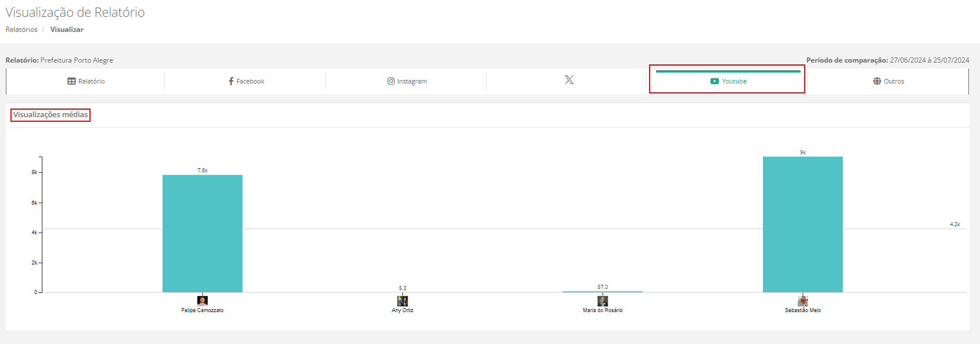980x344 pixels.
Task: Click the Instagram camera icon
Action: point(391,81)
